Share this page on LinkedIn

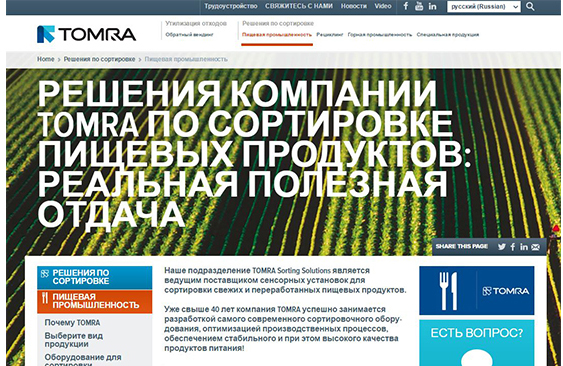(524, 247)
